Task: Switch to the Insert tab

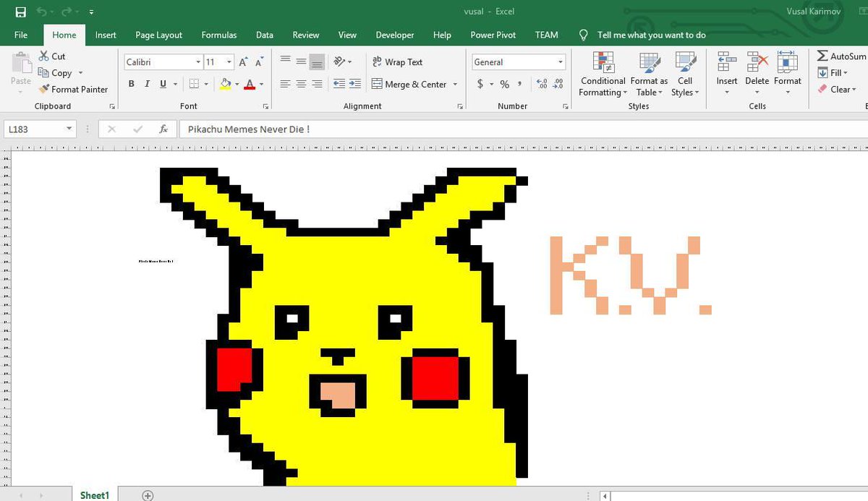Action: (106, 35)
